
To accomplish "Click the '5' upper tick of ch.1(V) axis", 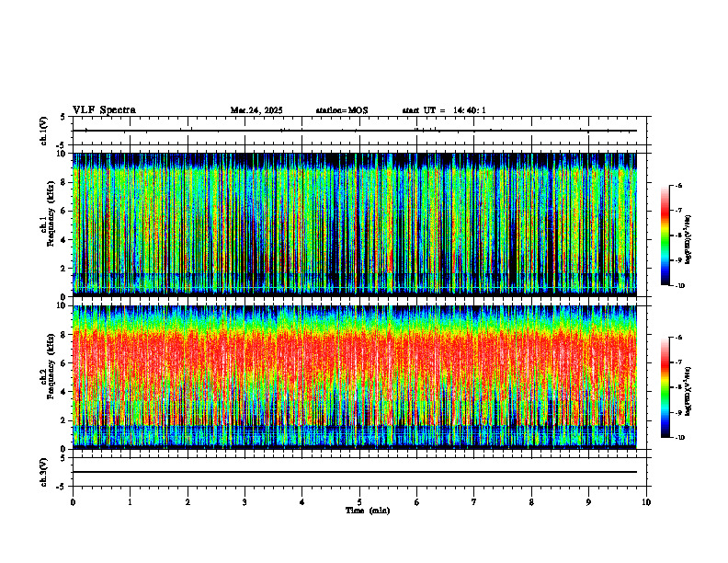I will click(63, 117).
